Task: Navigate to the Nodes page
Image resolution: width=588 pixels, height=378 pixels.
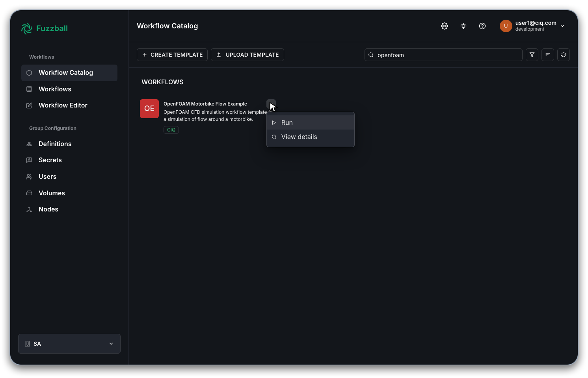Action: point(69,209)
